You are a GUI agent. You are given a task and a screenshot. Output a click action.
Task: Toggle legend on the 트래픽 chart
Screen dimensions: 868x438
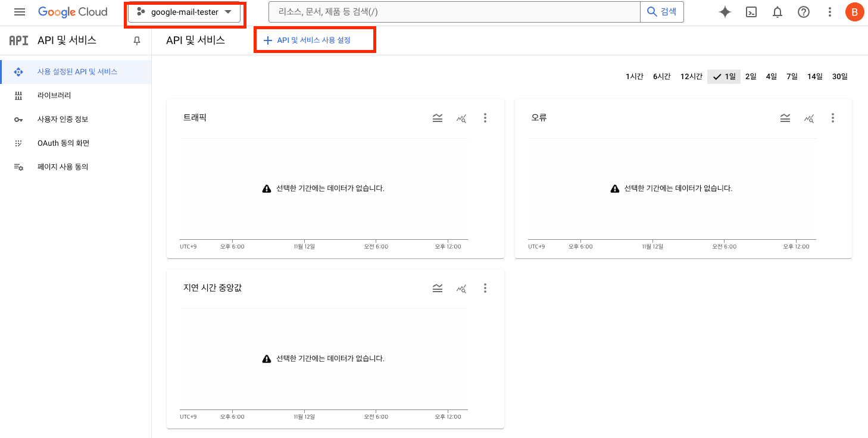(x=438, y=118)
